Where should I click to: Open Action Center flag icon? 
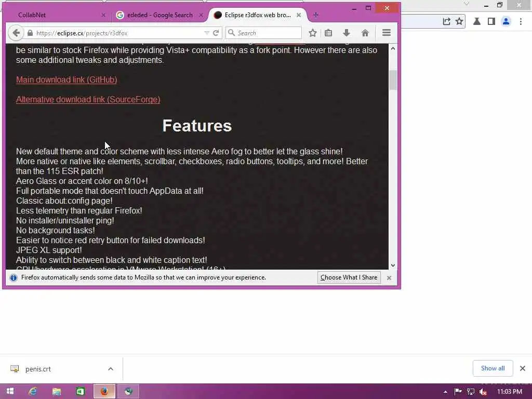pyautogui.click(x=458, y=392)
